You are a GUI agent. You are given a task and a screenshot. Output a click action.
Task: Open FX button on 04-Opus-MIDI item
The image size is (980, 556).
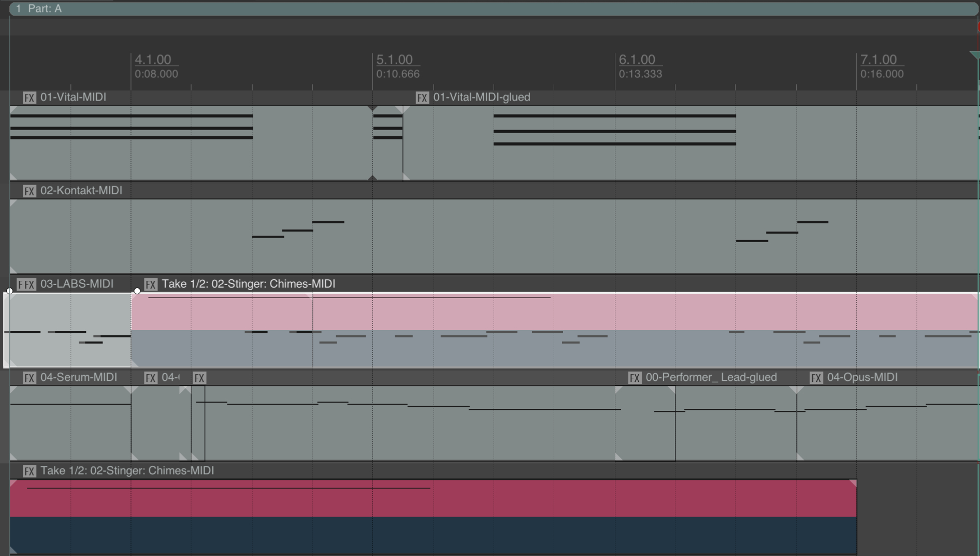coord(816,377)
